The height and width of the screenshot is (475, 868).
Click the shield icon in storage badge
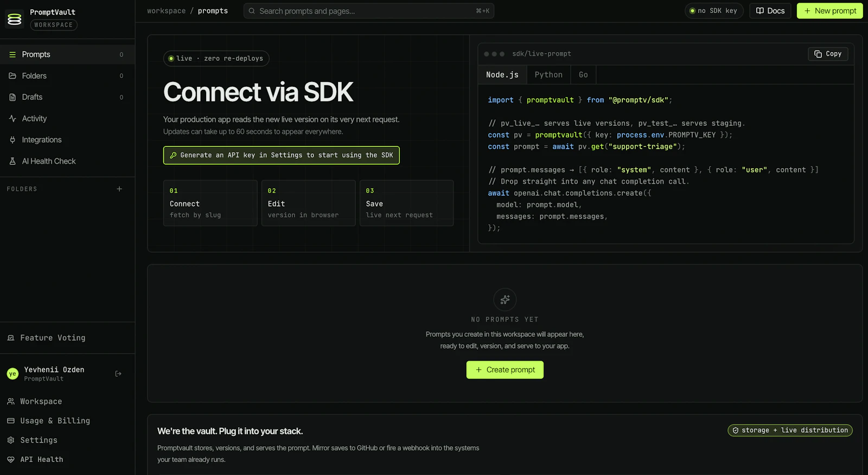click(736, 431)
